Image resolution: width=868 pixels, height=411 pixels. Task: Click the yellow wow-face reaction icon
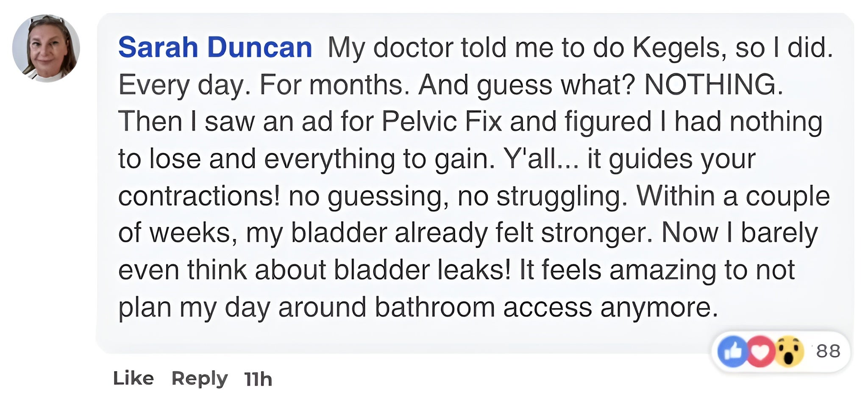(789, 351)
